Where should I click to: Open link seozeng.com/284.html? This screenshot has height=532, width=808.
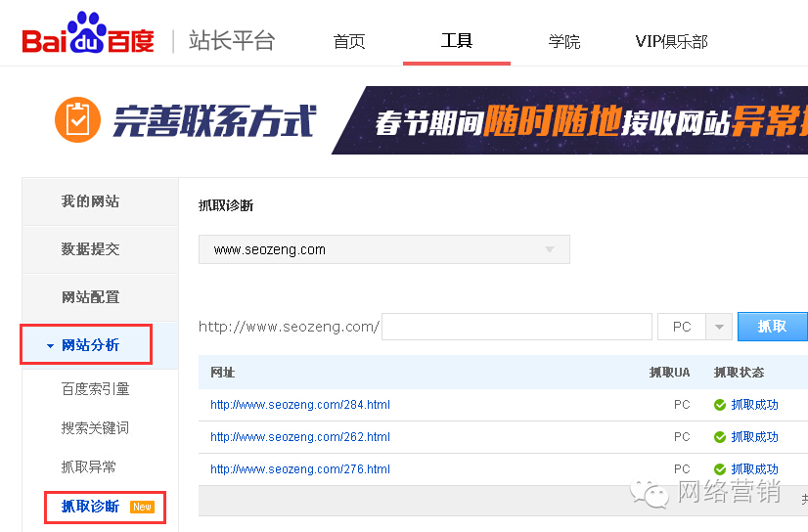click(x=300, y=405)
